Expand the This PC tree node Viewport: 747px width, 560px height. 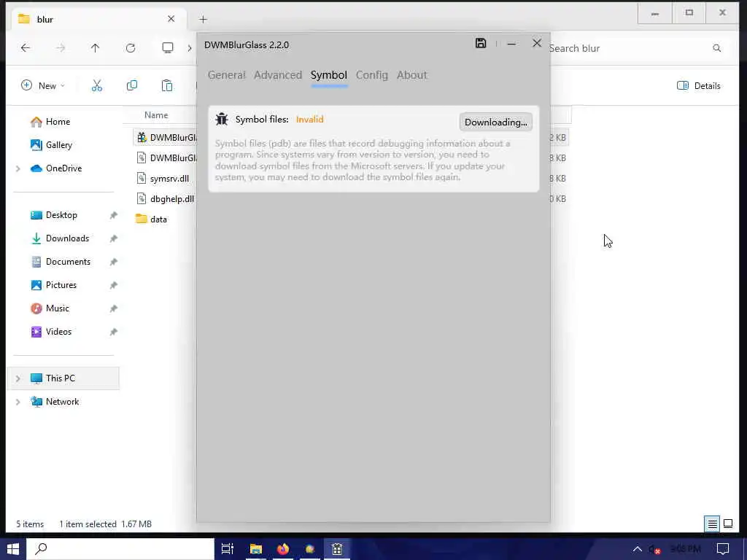tap(18, 378)
